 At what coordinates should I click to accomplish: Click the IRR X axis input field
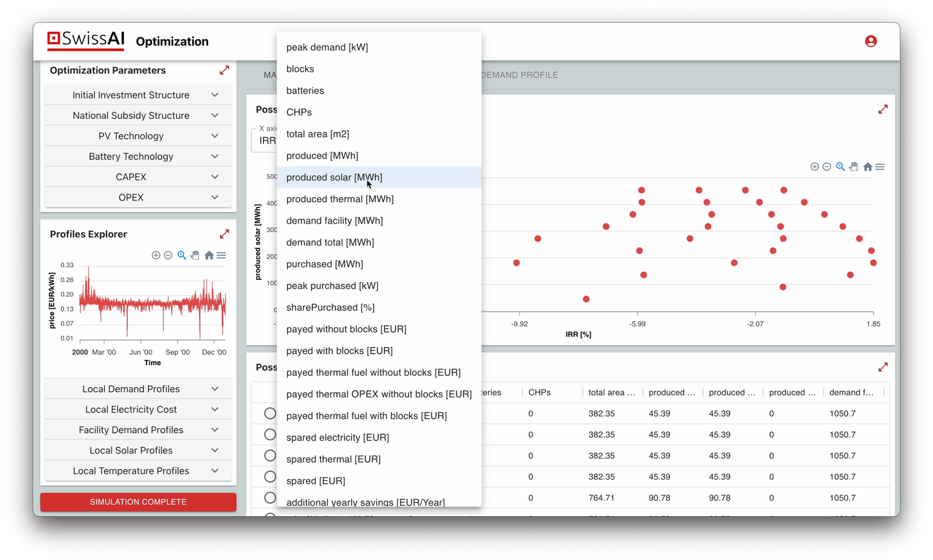268,140
